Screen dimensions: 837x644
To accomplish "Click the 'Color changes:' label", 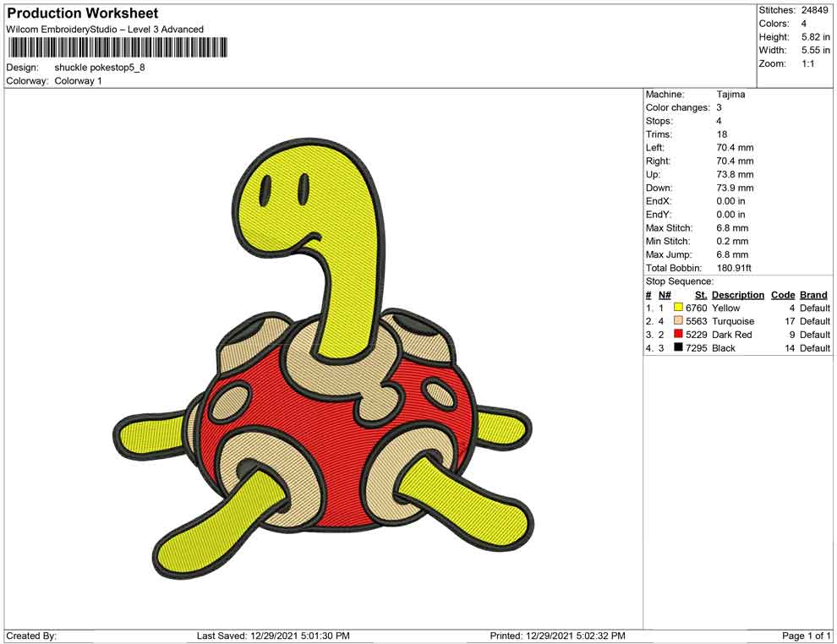I will click(x=678, y=108).
